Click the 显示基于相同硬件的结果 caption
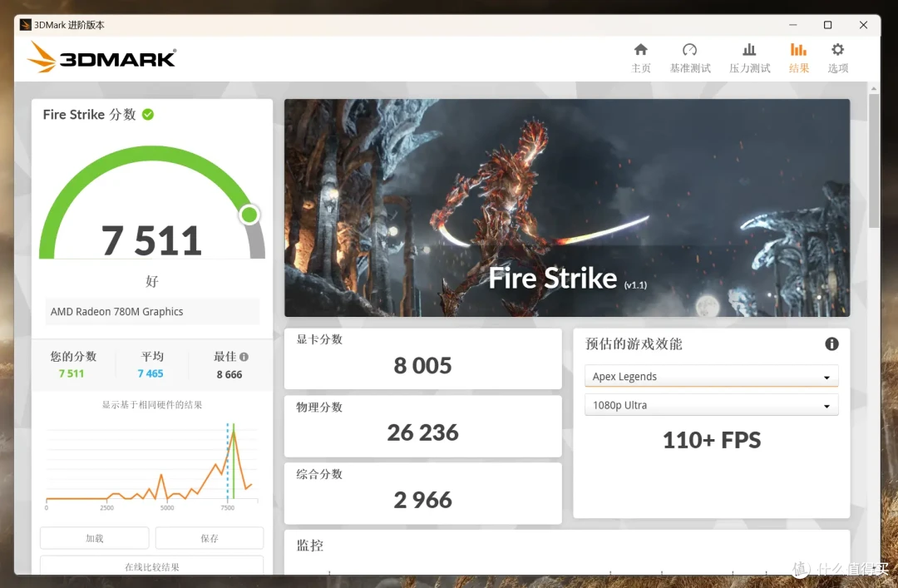The height and width of the screenshot is (588, 898). click(x=152, y=404)
